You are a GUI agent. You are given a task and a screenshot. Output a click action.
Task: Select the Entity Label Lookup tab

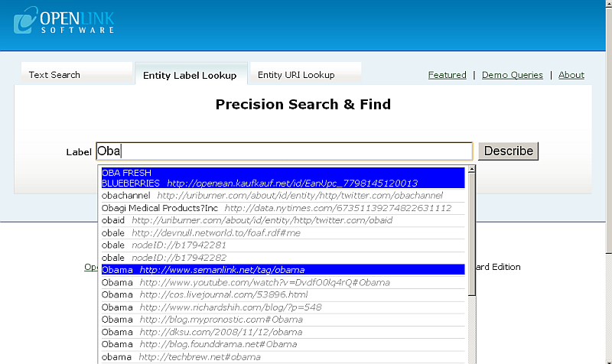(x=191, y=74)
